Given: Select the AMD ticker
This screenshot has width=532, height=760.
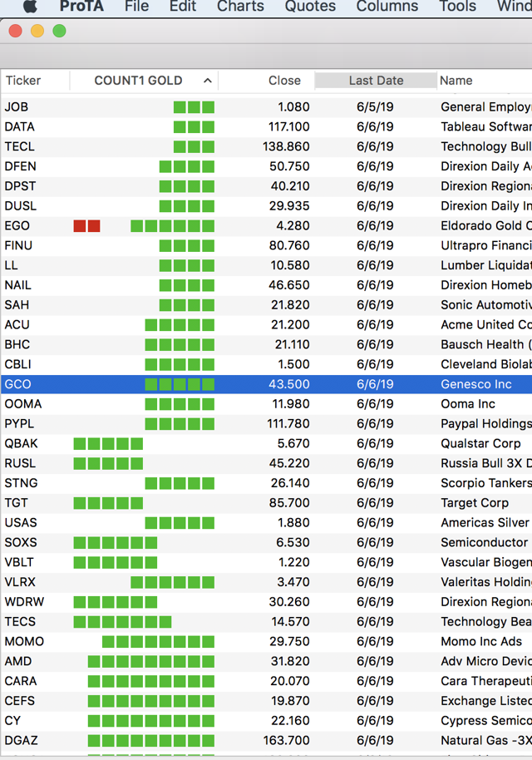Looking at the screenshot, I should tap(18, 661).
